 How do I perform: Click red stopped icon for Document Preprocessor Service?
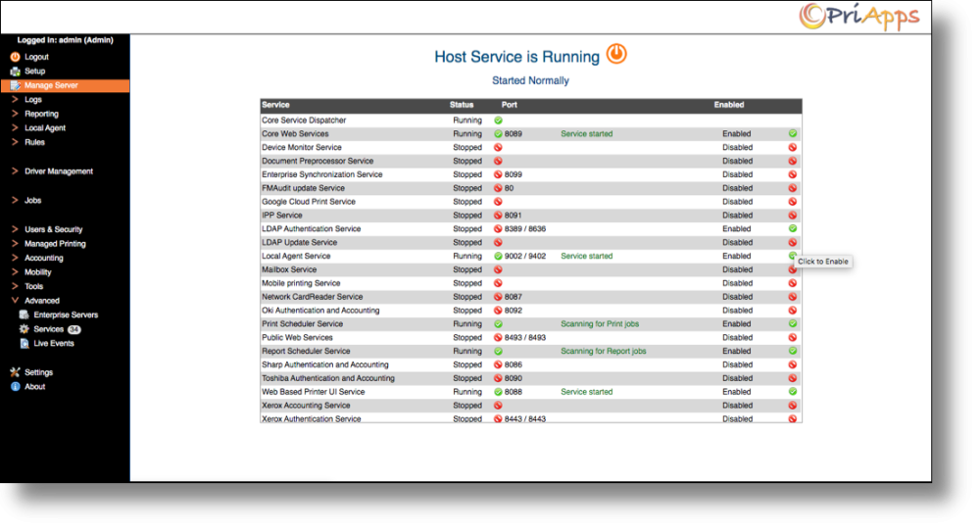(498, 162)
